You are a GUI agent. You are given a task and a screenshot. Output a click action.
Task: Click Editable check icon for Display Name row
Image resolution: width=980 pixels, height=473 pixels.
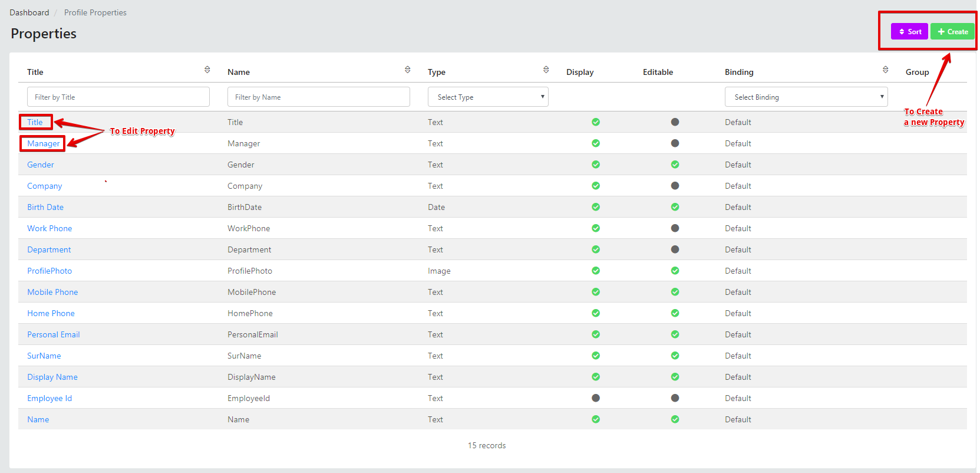point(675,377)
